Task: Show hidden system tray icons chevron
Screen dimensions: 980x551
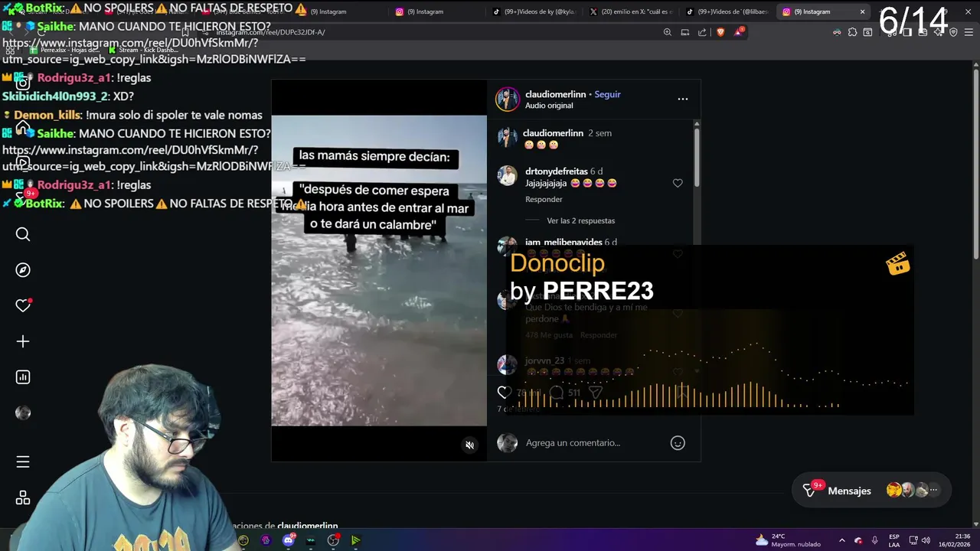Action: pos(841,540)
